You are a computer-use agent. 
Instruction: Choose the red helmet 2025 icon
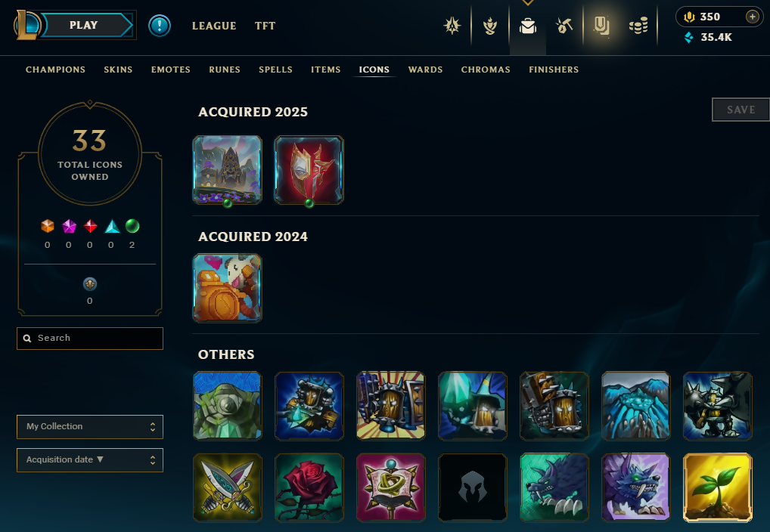(309, 170)
